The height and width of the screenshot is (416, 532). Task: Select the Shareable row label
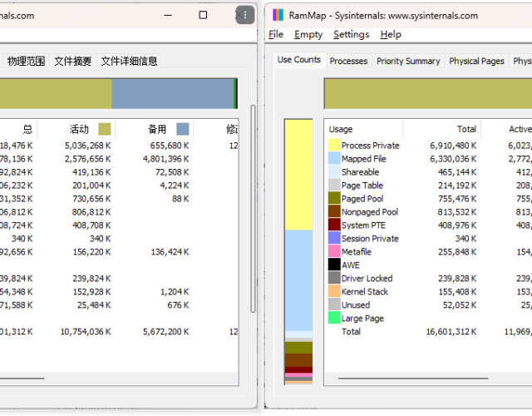(x=360, y=172)
